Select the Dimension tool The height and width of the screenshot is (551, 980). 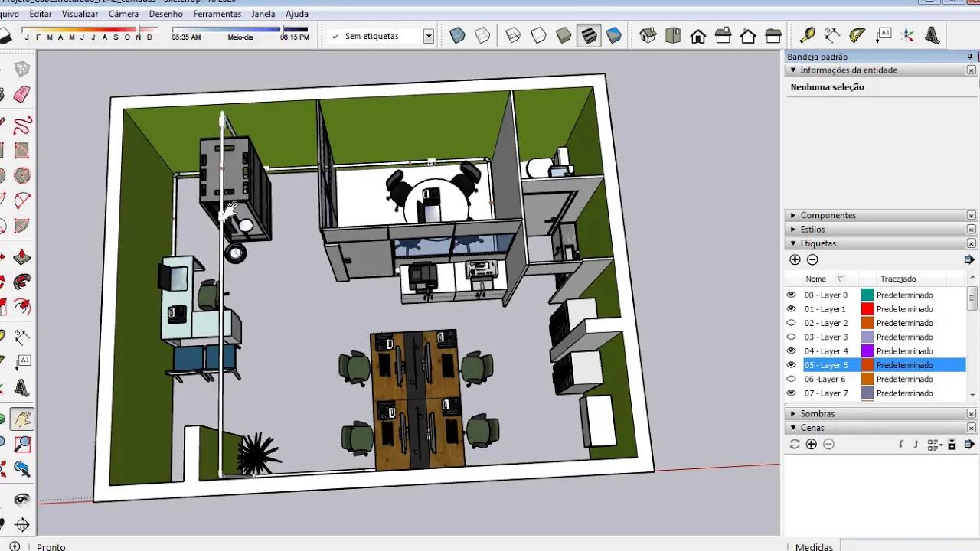coord(833,35)
